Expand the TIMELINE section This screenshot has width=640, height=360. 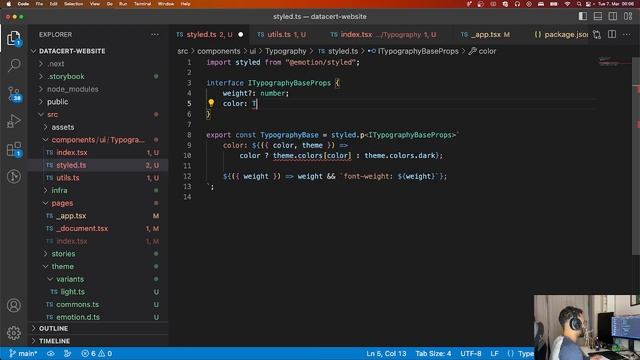[x=54, y=341]
